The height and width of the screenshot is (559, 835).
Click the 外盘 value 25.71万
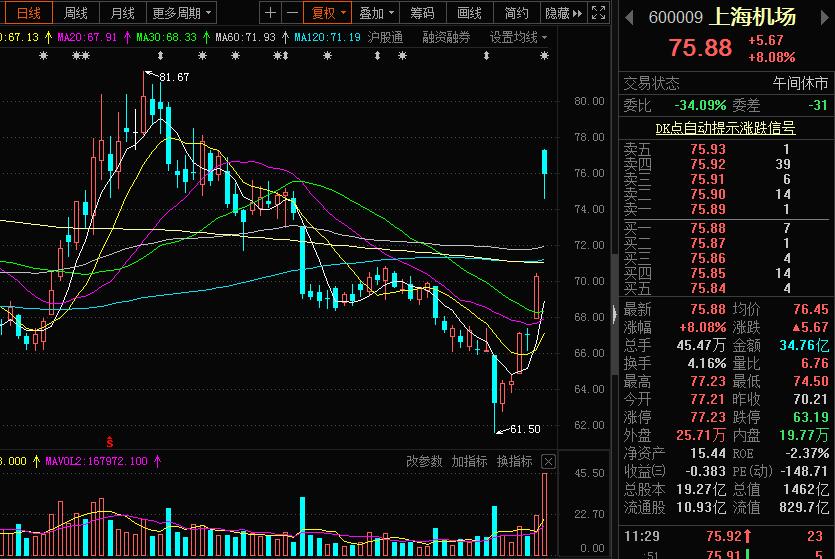[701, 435]
